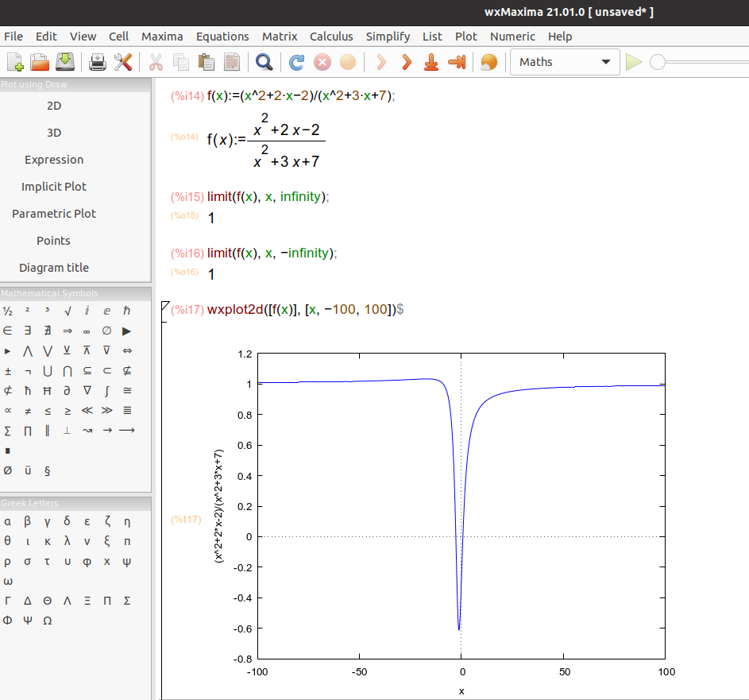This screenshot has width=749, height=700.
Task: Create a new worksheet document
Action: point(14,62)
